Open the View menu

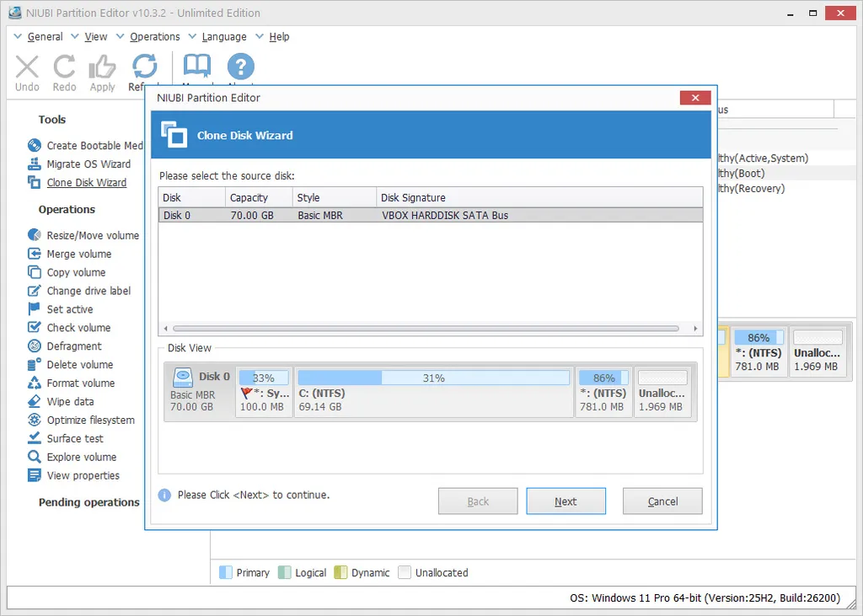(x=96, y=36)
